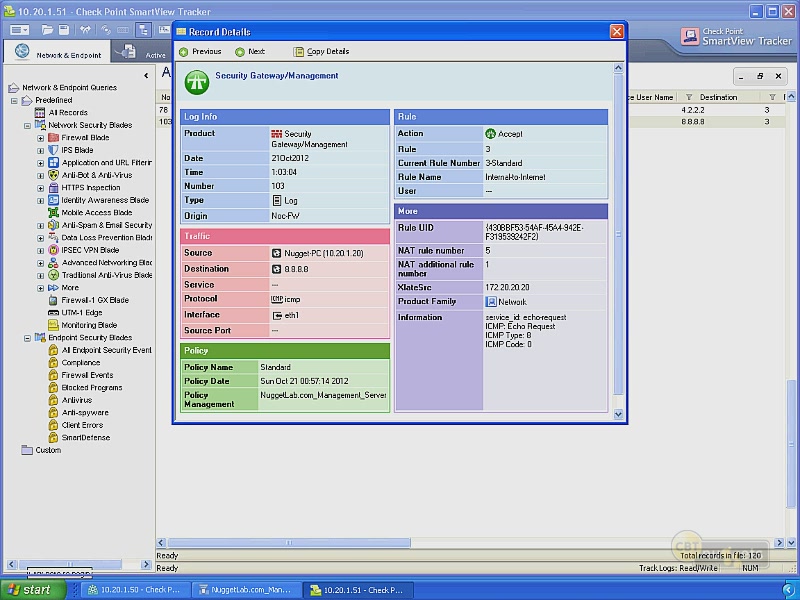800x600 pixels.
Task: Collapse Endpoint Security Blades node
Action: (x=28, y=338)
